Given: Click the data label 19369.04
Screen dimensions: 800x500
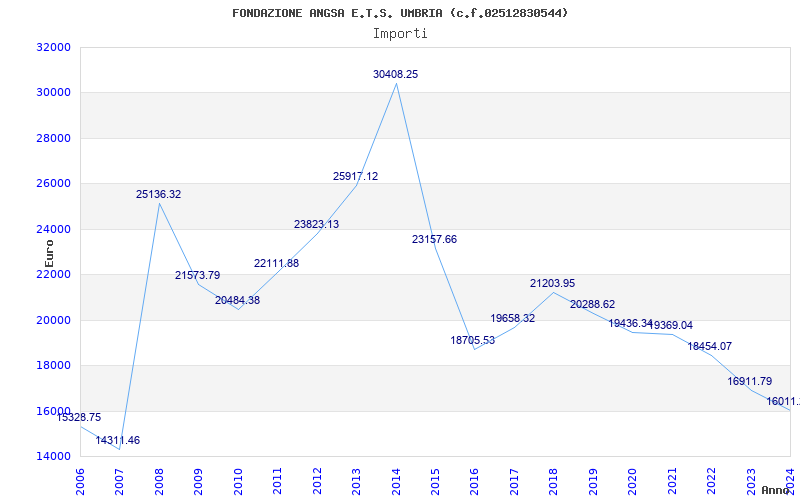Looking at the screenshot, I should (x=670, y=326).
